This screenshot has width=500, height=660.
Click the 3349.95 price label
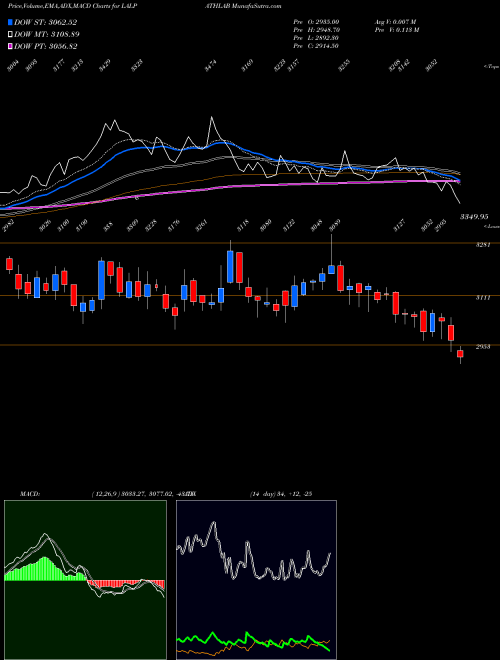[x=474, y=217]
